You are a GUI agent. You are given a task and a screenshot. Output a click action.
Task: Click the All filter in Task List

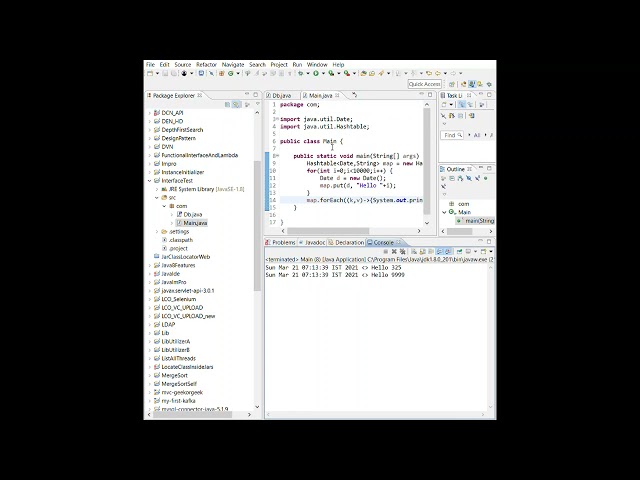[476, 135]
